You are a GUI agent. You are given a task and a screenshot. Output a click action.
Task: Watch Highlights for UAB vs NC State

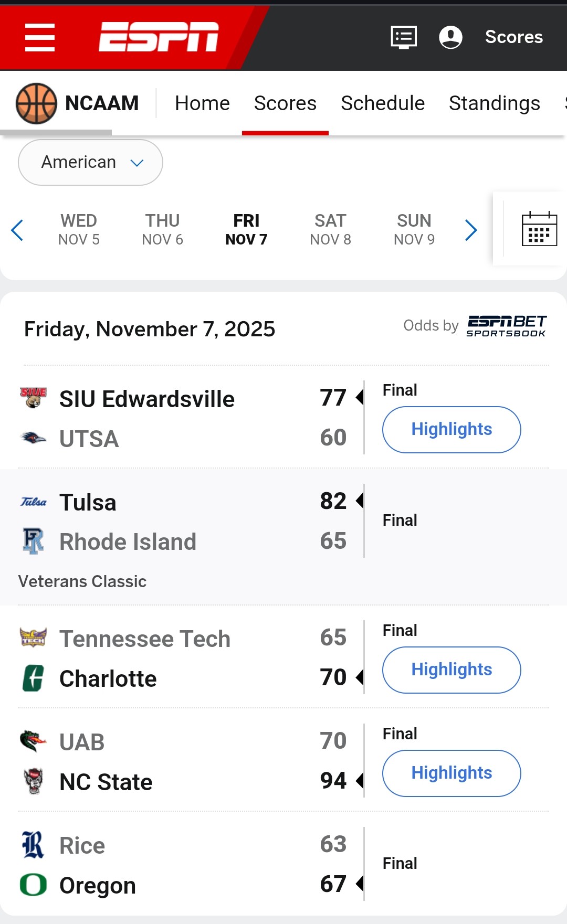[x=451, y=773]
